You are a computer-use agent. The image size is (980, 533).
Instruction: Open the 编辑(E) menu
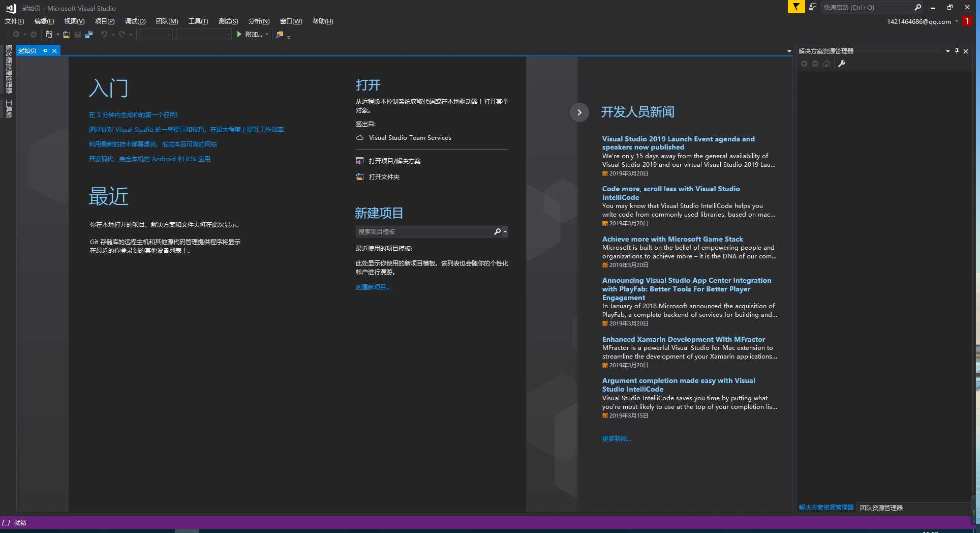[x=44, y=21]
